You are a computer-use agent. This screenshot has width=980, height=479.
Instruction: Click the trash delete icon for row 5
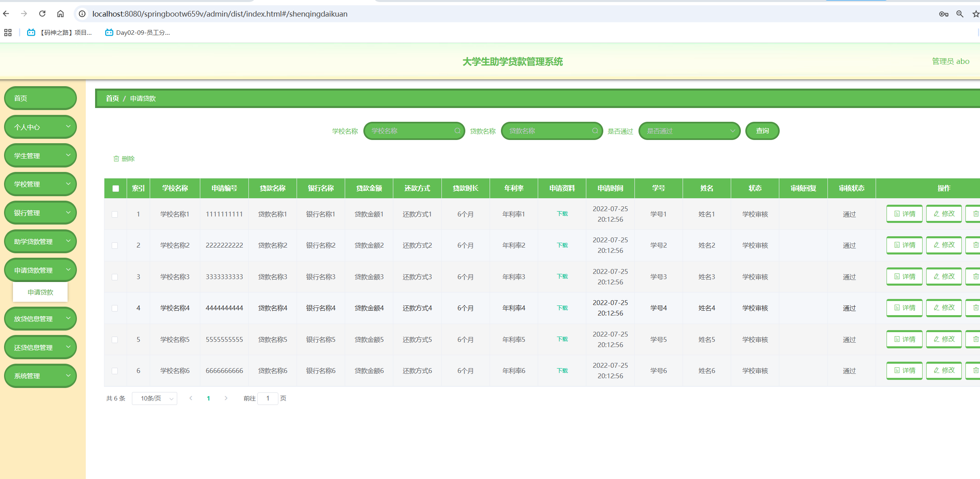tap(975, 339)
